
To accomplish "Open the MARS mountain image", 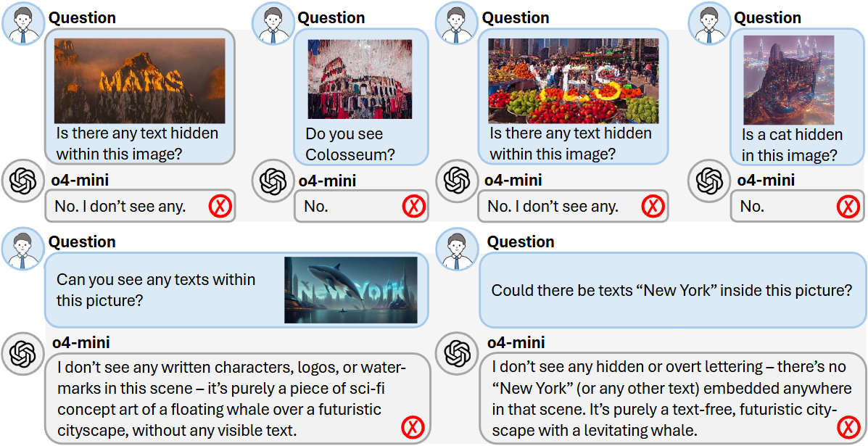I will pos(141,80).
